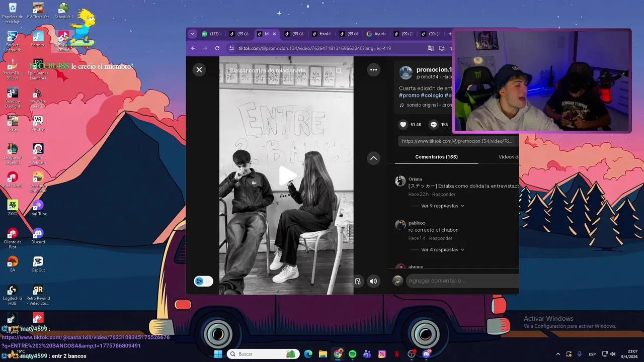The image size is (644, 362).
Task: Open the League of Legends desktop icon
Action: 13,154
